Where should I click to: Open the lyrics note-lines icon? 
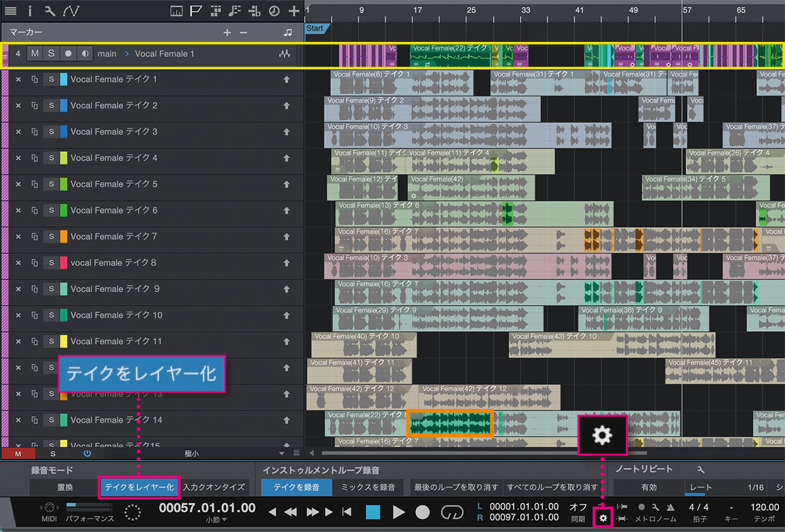coord(235,10)
